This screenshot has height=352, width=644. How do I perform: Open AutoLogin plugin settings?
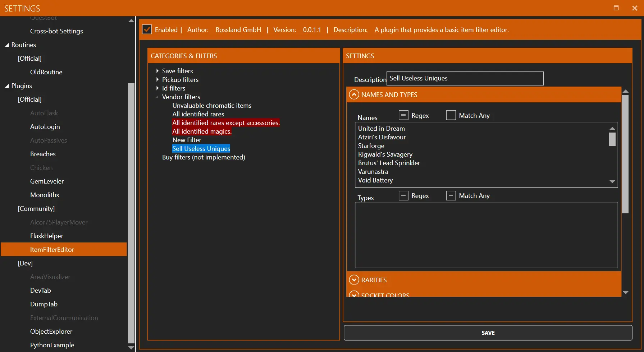point(45,127)
